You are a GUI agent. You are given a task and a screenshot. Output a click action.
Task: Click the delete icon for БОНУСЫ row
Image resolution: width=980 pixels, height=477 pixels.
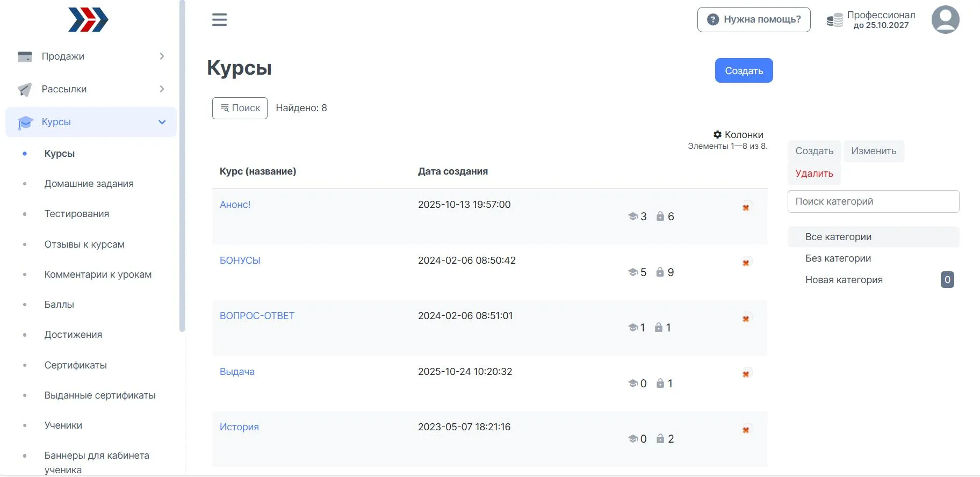[x=746, y=263]
